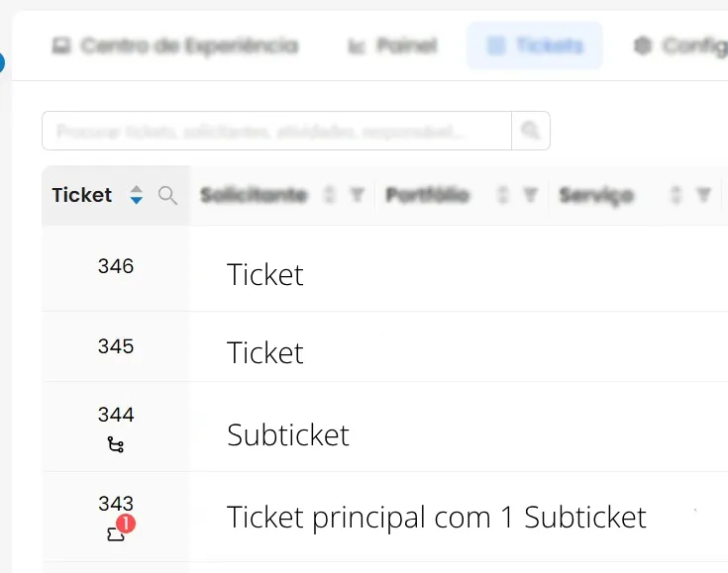Screen dimensions: 728x573
Task: Open the Serviço column filter
Action: point(704,195)
